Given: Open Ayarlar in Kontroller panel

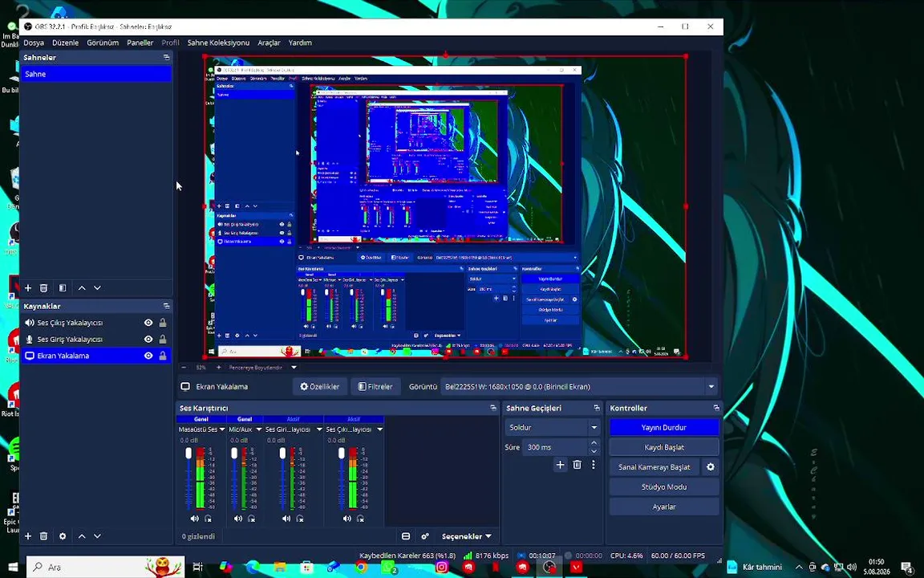Looking at the screenshot, I should click(x=664, y=507).
